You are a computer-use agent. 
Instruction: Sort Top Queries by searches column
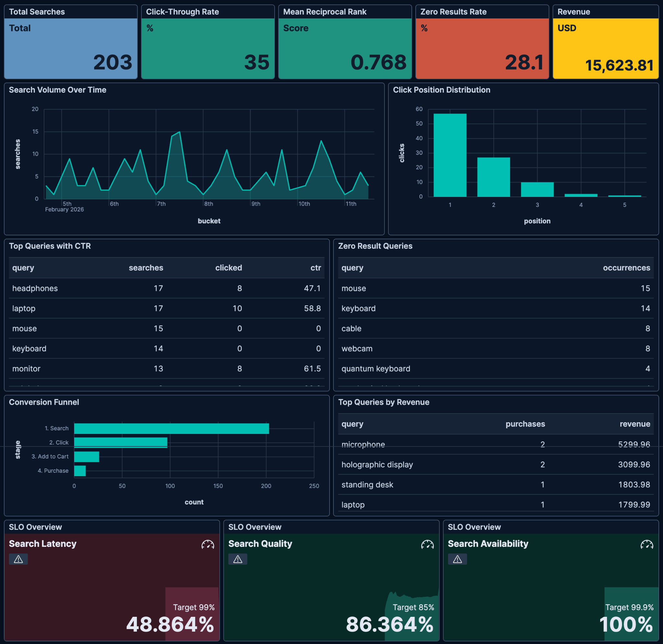(146, 267)
